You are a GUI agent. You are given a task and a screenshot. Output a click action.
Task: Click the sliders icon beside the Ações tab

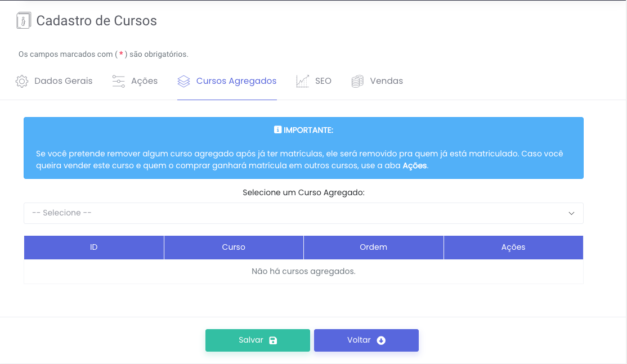point(118,81)
